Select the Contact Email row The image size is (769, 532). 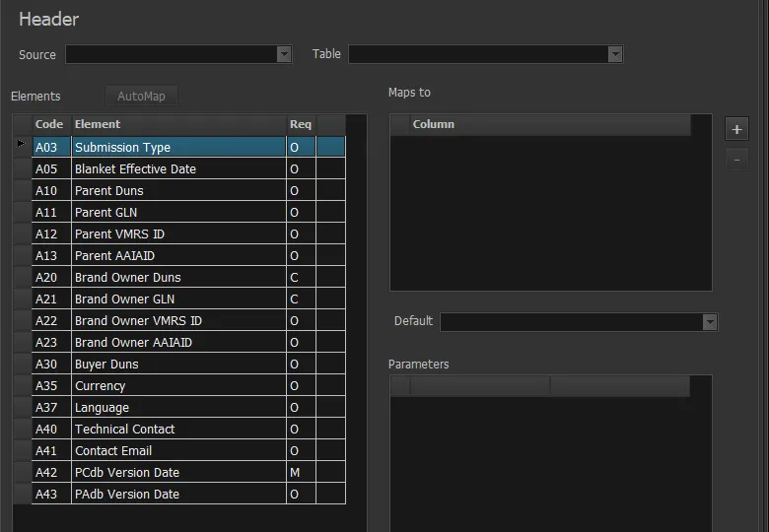point(177,450)
